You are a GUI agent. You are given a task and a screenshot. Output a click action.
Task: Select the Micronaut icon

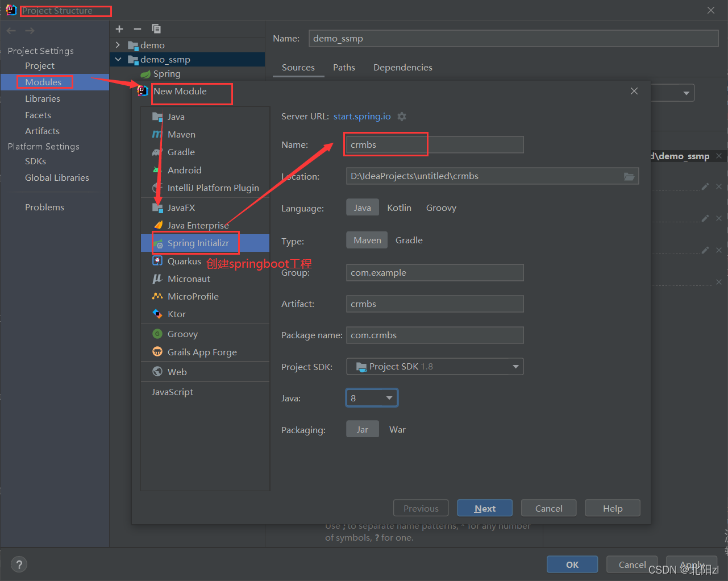(x=157, y=279)
